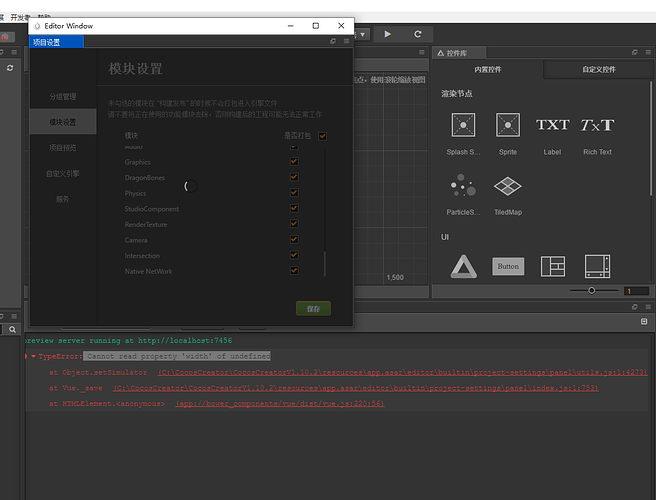Select the TiledMap node icon
Viewport: 656px width, 500px height.
tap(507, 186)
